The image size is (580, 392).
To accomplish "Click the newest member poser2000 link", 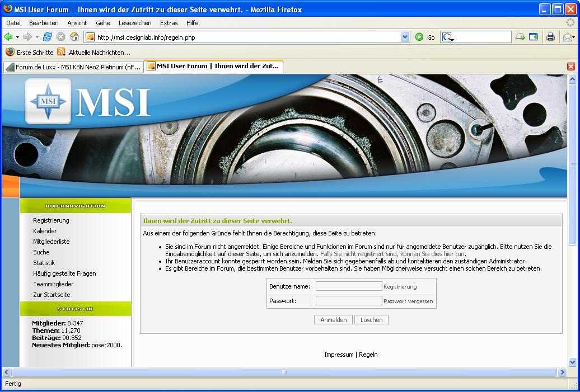I will coord(106,345).
